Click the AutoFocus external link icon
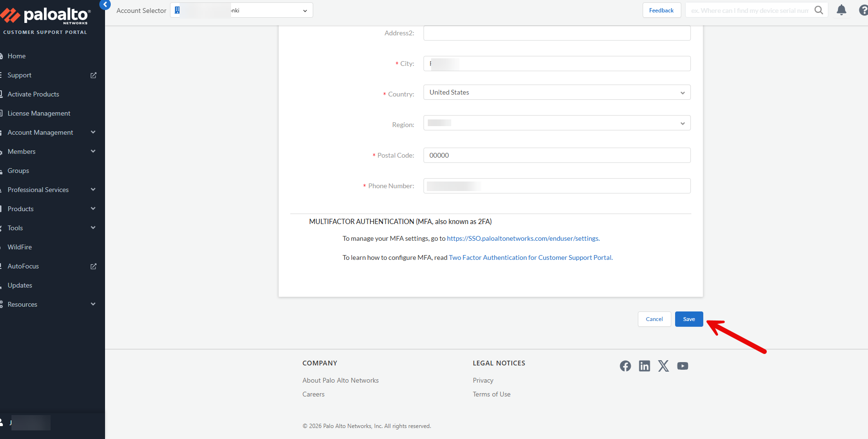This screenshot has height=439, width=868. 94,266
